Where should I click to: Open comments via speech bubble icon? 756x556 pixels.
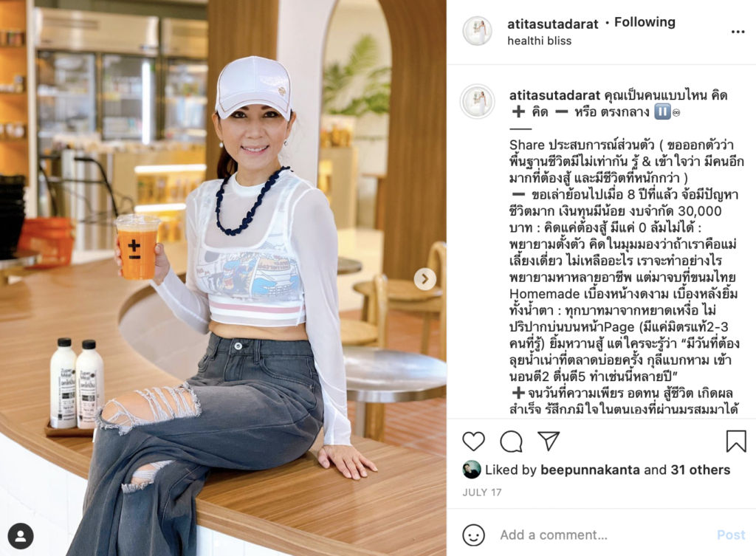pos(511,442)
